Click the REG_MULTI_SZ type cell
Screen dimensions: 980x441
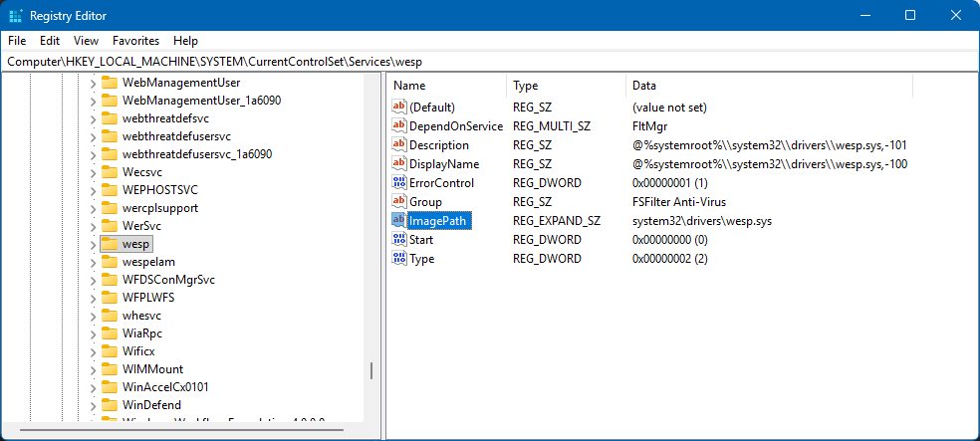552,126
